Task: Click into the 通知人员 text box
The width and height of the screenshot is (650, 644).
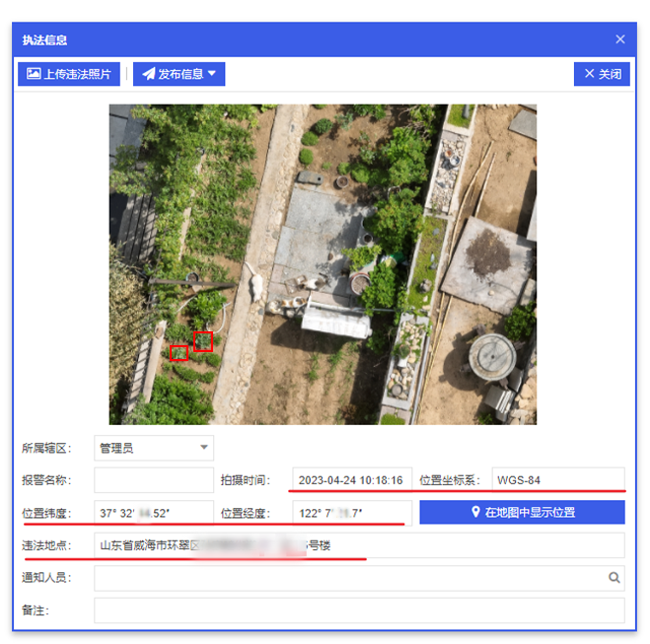Action: click(x=350, y=578)
